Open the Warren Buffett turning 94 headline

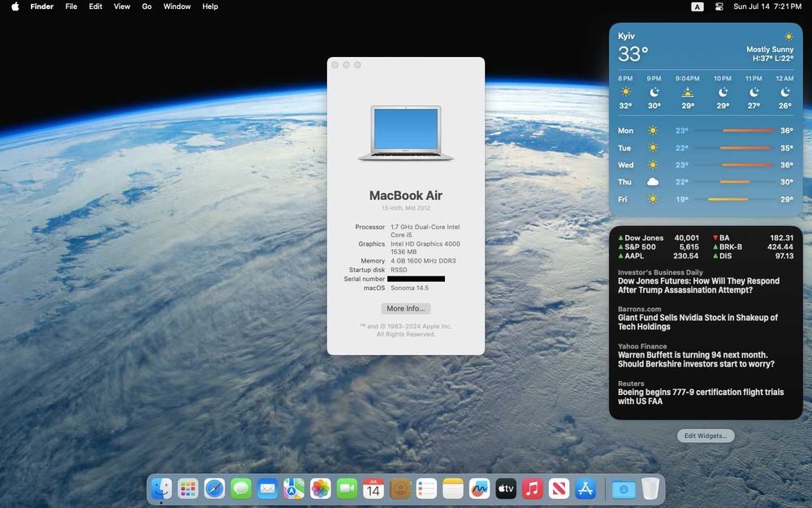pos(696,359)
